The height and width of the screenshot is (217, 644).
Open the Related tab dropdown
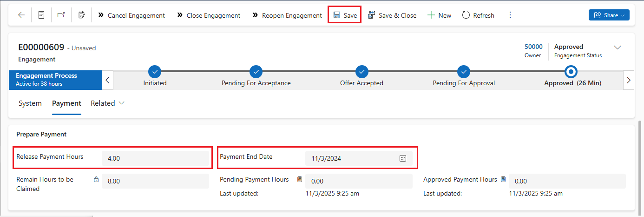[107, 103]
